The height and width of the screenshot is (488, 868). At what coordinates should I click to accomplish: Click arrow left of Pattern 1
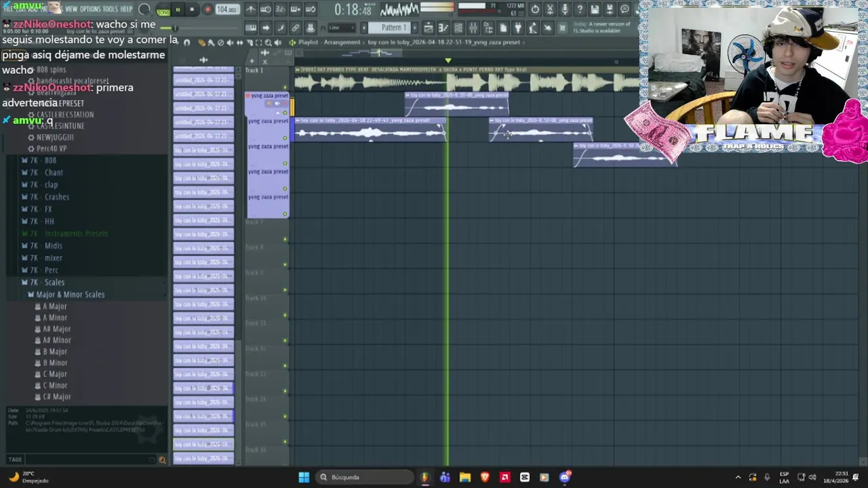(364, 28)
